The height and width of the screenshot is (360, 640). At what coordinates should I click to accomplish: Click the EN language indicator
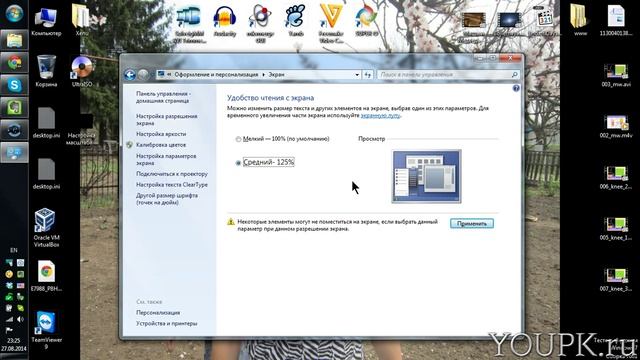click(14, 250)
